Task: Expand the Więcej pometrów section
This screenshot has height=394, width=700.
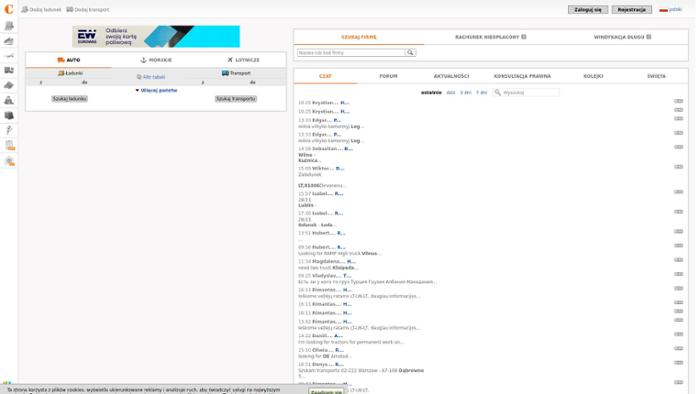Action: 156,91
